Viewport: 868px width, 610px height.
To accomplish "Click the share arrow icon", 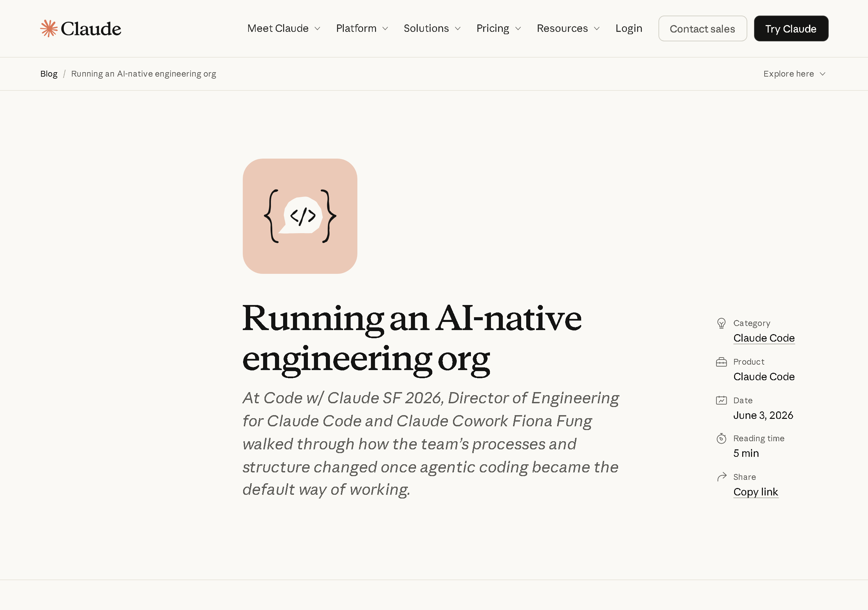I will click(722, 477).
